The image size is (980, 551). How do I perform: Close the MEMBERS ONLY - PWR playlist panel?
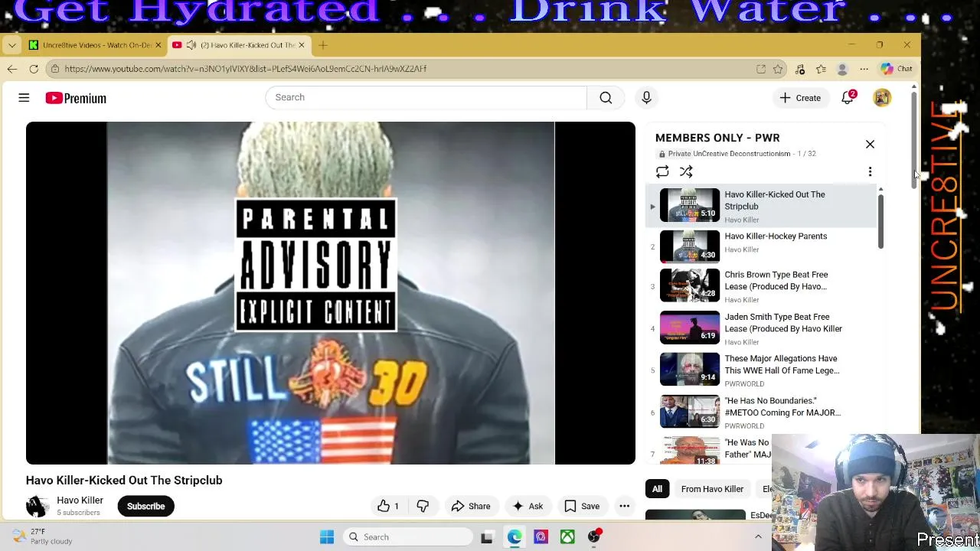coord(870,144)
